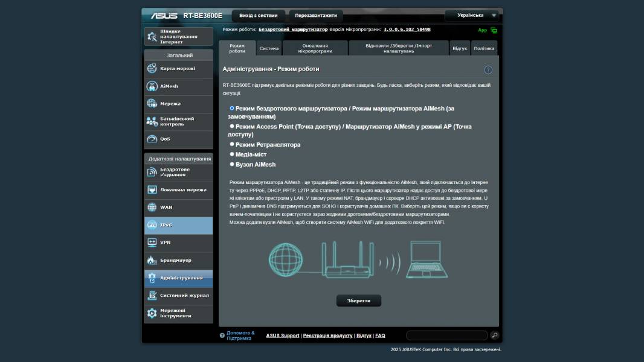Click the 2025 ASUSTeK copyright text
The image size is (644, 362).
coord(446,349)
